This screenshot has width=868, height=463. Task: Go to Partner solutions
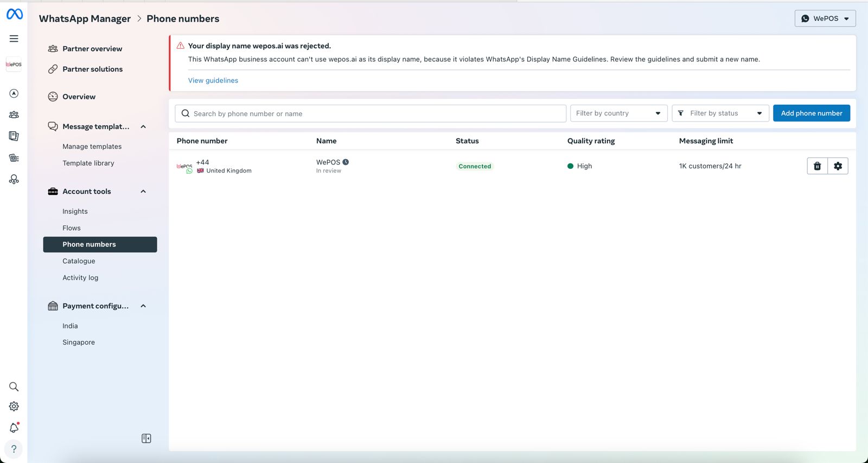click(x=92, y=69)
